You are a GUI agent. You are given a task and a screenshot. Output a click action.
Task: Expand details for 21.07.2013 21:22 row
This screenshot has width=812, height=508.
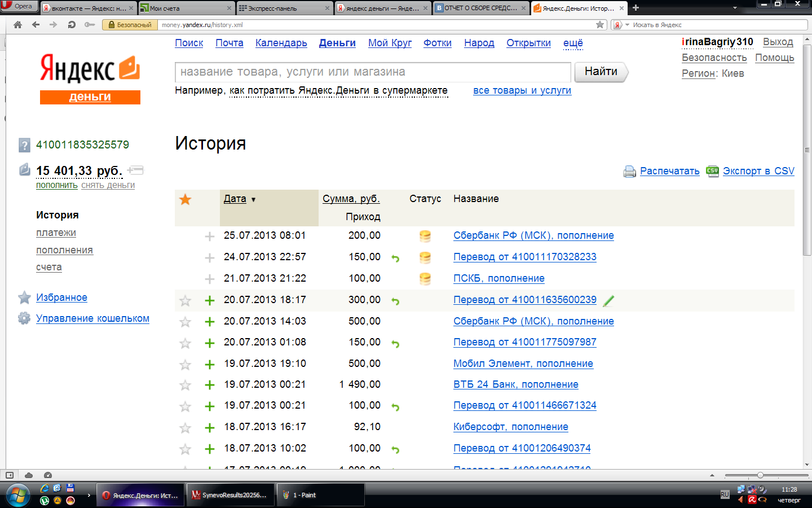(210, 279)
